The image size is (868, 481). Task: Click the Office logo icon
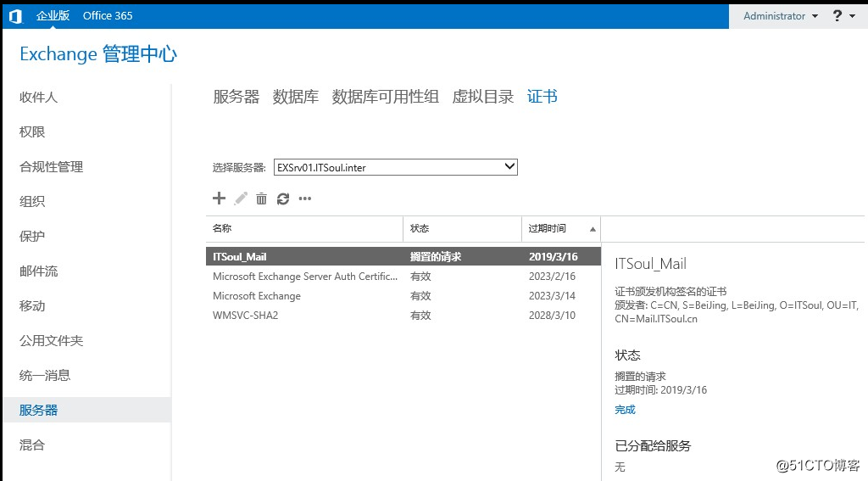coord(15,17)
